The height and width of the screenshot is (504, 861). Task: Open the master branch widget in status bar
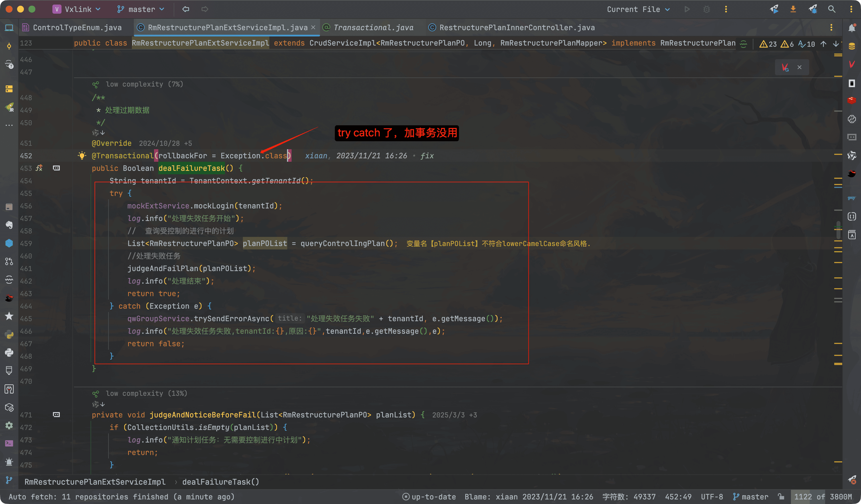pyautogui.click(x=751, y=497)
